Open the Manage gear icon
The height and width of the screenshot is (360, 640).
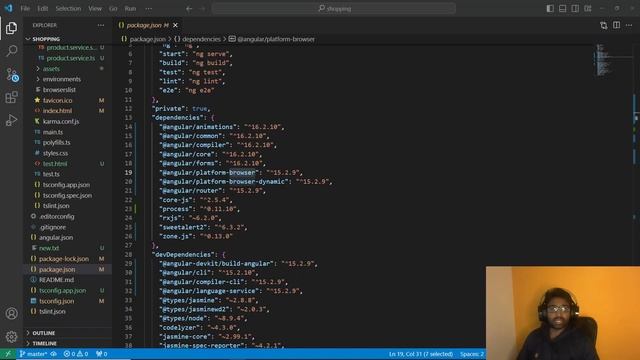[x=11, y=336]
